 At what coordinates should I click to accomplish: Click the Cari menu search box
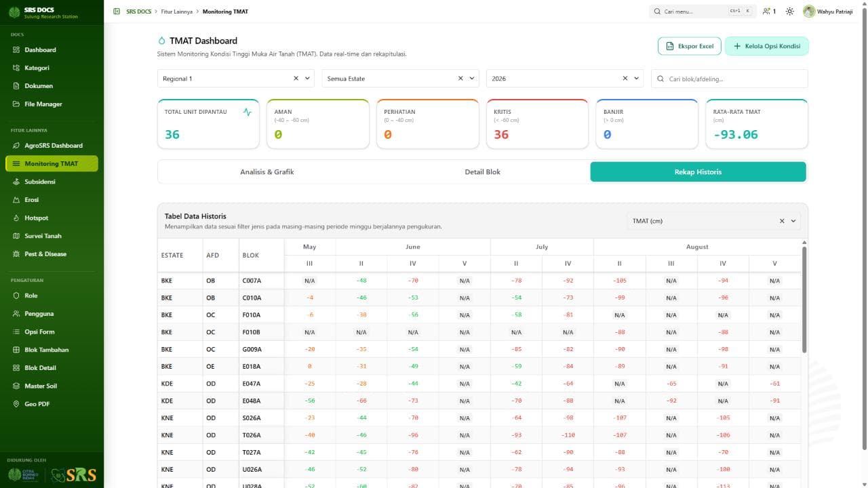pyautogui.click(x=703, y=12)
